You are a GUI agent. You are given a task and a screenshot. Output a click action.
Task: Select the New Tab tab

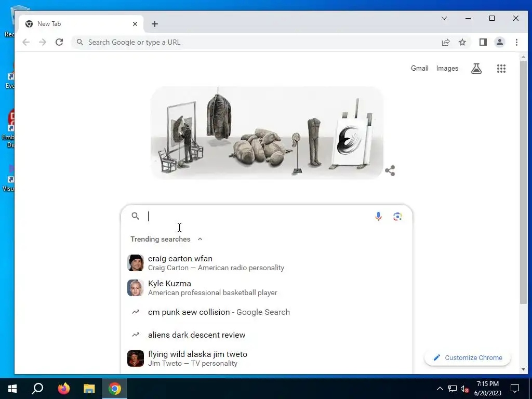tap(82, 24)
